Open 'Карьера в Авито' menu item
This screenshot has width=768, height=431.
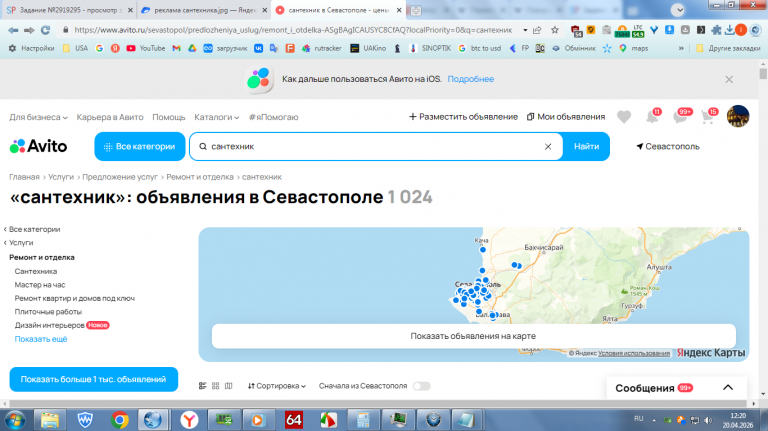[110, 117]
